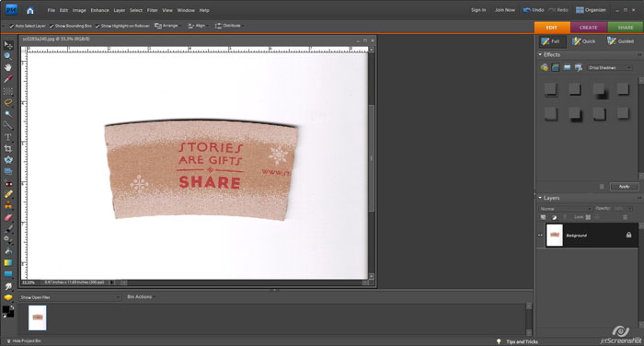Create a new layer in the Layers panel
Image resolution: width=644 pixels, height=346 pixels.
pos(543,217)
